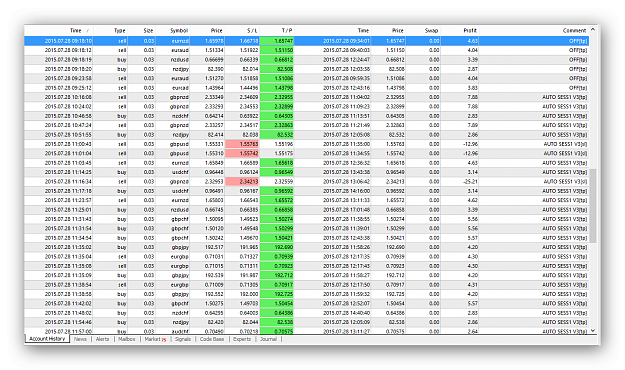
Task: Click open time 2015.07.28 10:16:08
Action: tap(68, 97)
